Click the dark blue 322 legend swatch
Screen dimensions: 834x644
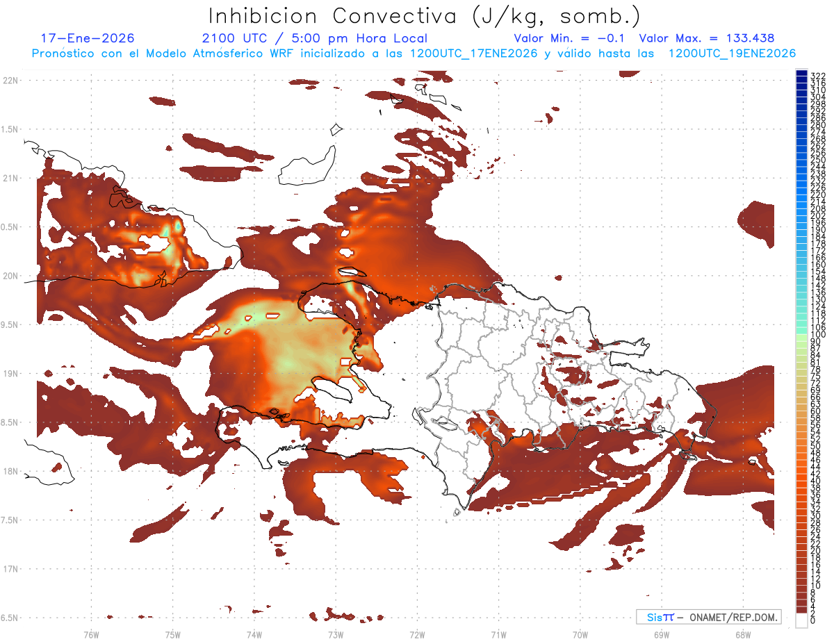point(801,72)
